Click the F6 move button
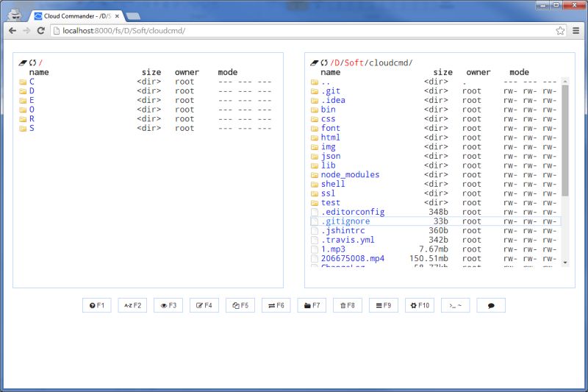 pyautogui.click(x=276, y=305)
